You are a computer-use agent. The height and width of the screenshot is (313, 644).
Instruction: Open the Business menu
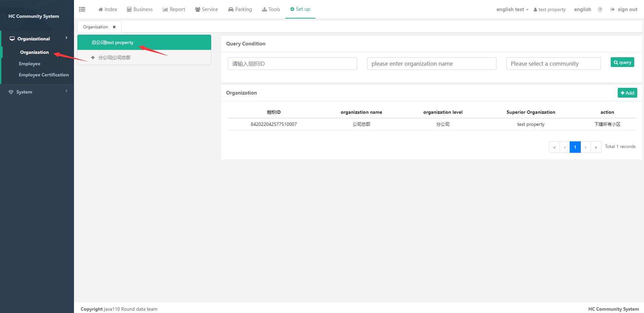pos(140,9)
